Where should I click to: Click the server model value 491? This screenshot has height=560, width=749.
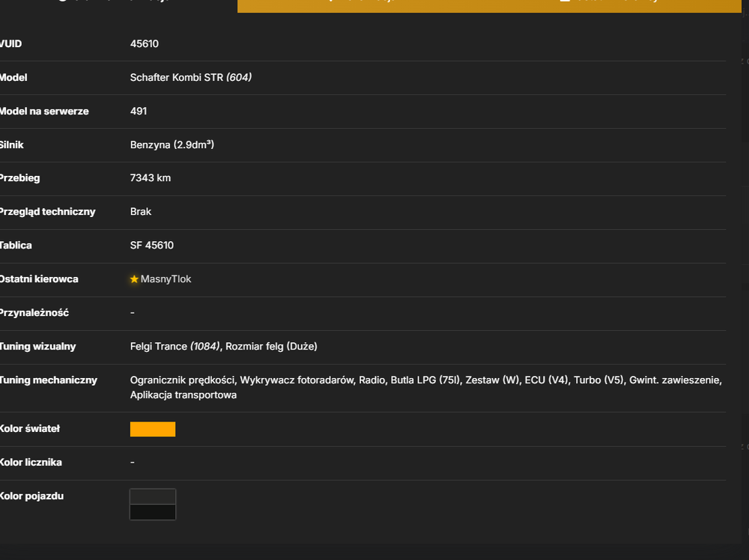tap(139, 112)
